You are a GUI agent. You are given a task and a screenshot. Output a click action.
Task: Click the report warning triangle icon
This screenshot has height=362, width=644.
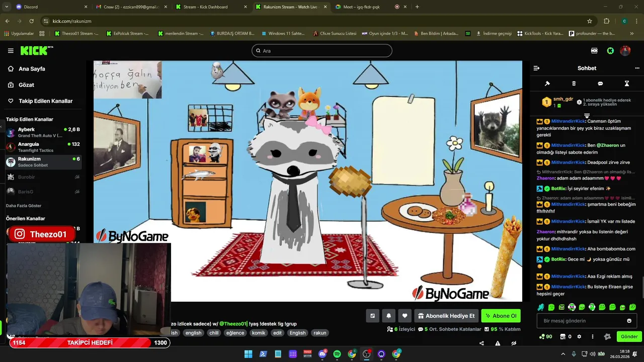(x=498, y=343)
